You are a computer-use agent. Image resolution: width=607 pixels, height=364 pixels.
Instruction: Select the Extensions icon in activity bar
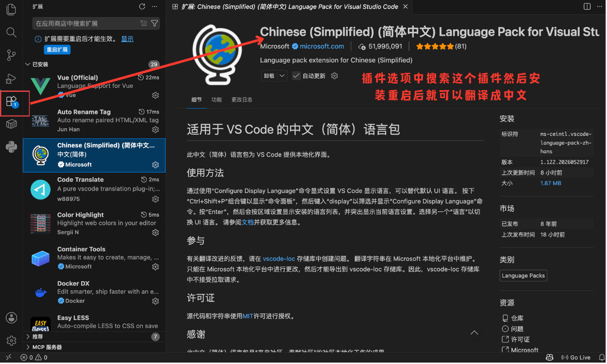[11, 101]
